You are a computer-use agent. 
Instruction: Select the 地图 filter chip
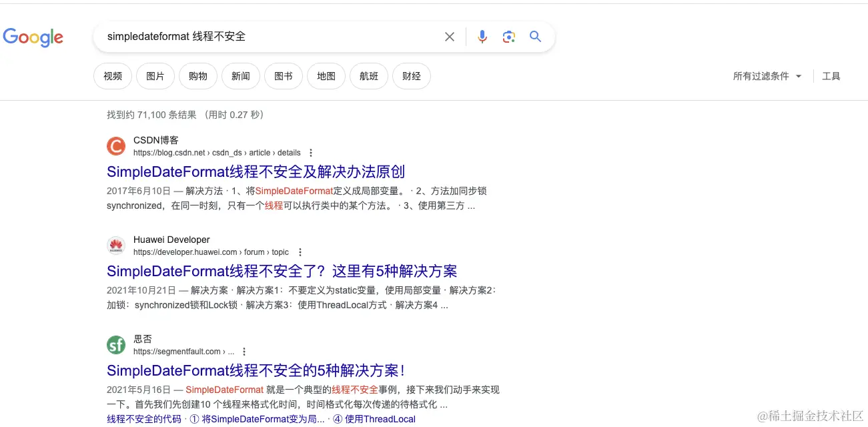(326, 76)
